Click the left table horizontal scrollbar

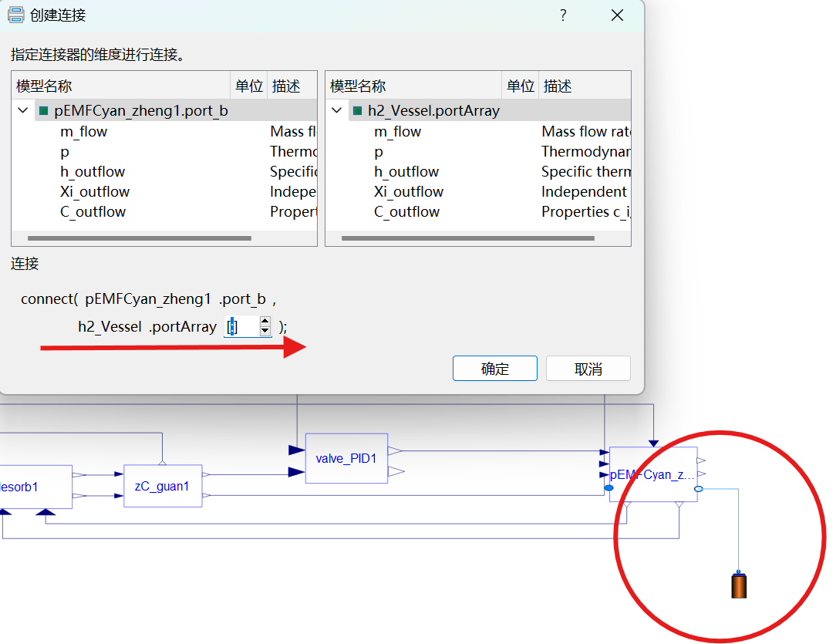coord(140,238)
